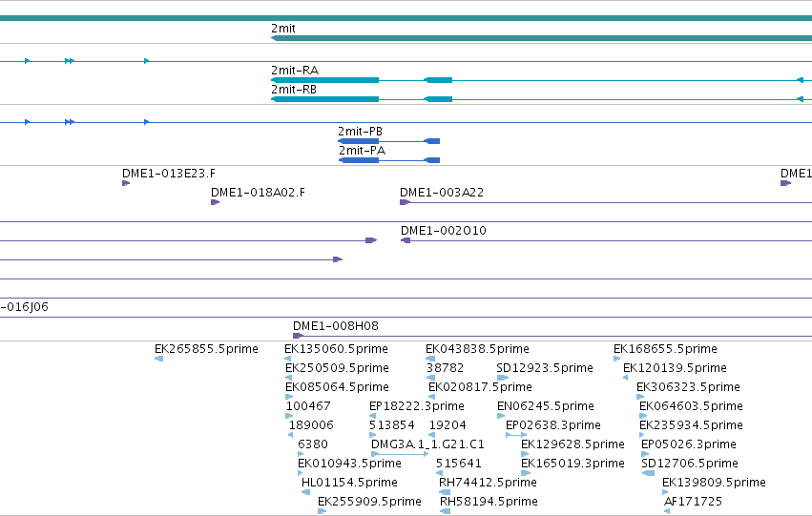Select EP05026.3prime EST label
Screen dimensions: 812x516
689,444
